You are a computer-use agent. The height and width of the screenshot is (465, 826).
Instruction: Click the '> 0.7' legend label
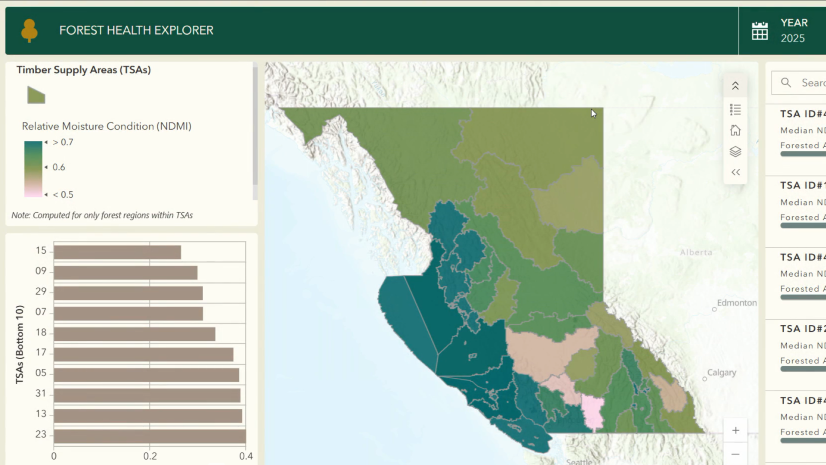pos(63,142)
